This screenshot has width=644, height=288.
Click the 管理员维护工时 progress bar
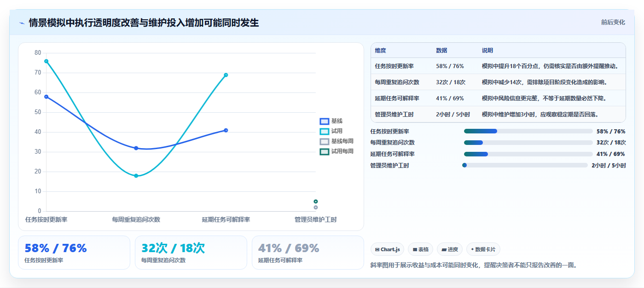coord(525,165)
